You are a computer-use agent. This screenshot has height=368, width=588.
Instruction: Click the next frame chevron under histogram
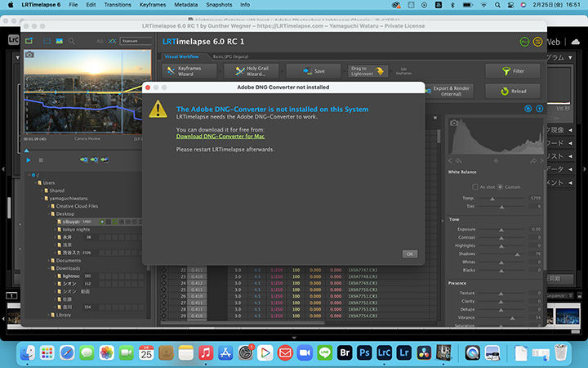541,161
